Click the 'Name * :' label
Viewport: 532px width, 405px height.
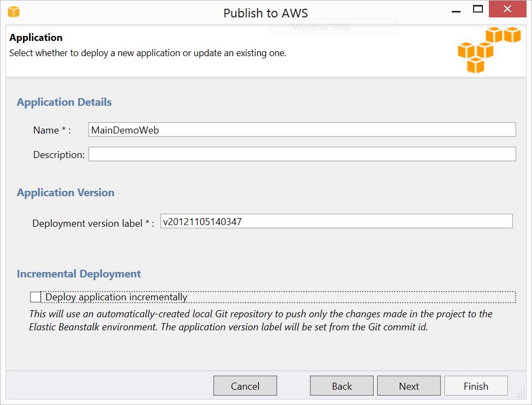click(52, 130)
